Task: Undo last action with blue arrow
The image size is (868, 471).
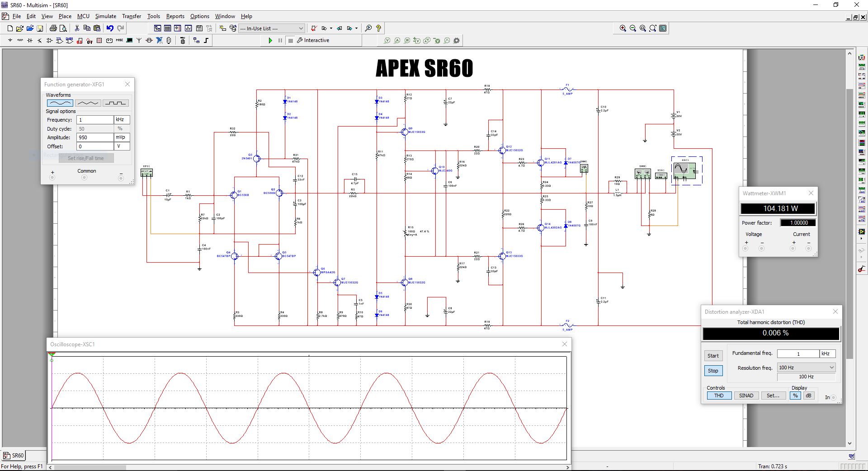Action: click(110, 28)
